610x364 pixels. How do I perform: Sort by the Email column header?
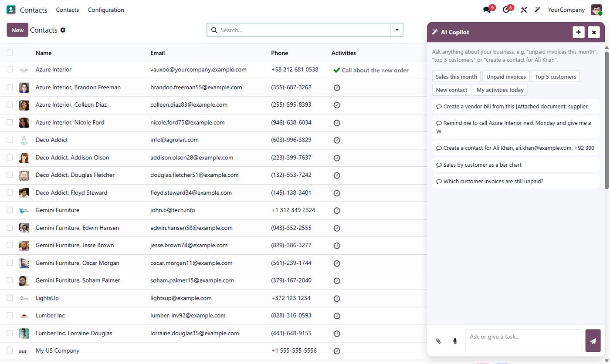157,53
